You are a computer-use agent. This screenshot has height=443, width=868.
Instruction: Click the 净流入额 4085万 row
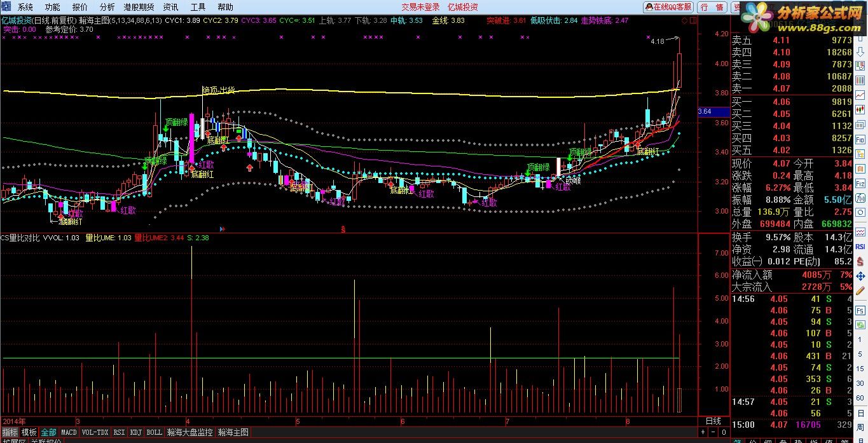coord(792,275)
